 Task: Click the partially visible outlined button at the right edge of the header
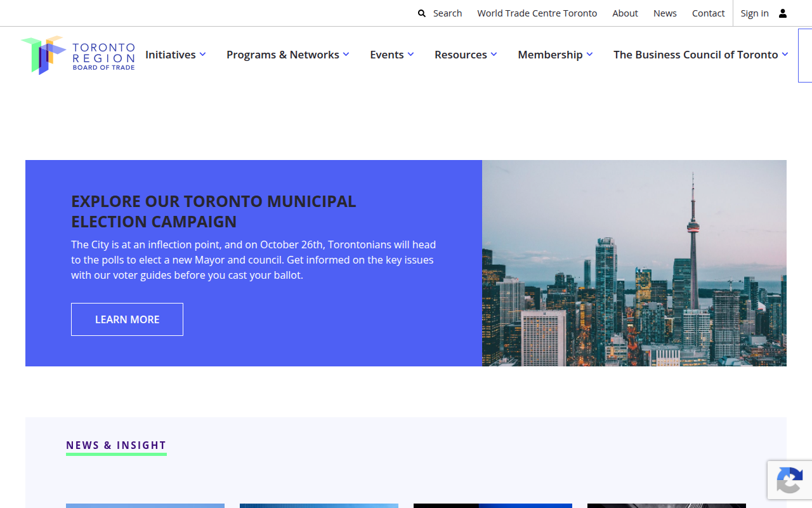(x=805, y=55)
